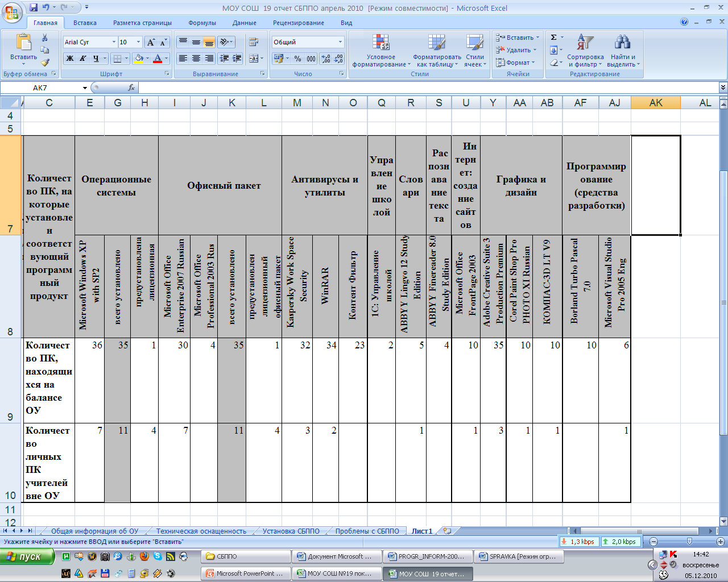Image resolution: width=728 pixels, height=582 pixels.
Task: Apply red font color
Action: click(x=158, y=58)
